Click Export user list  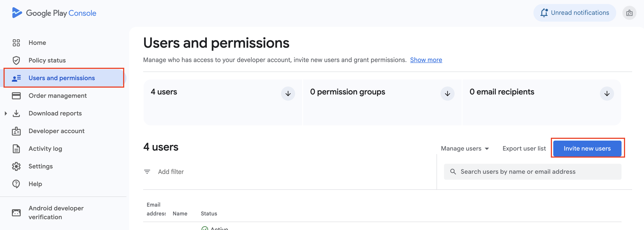[524, 149]
